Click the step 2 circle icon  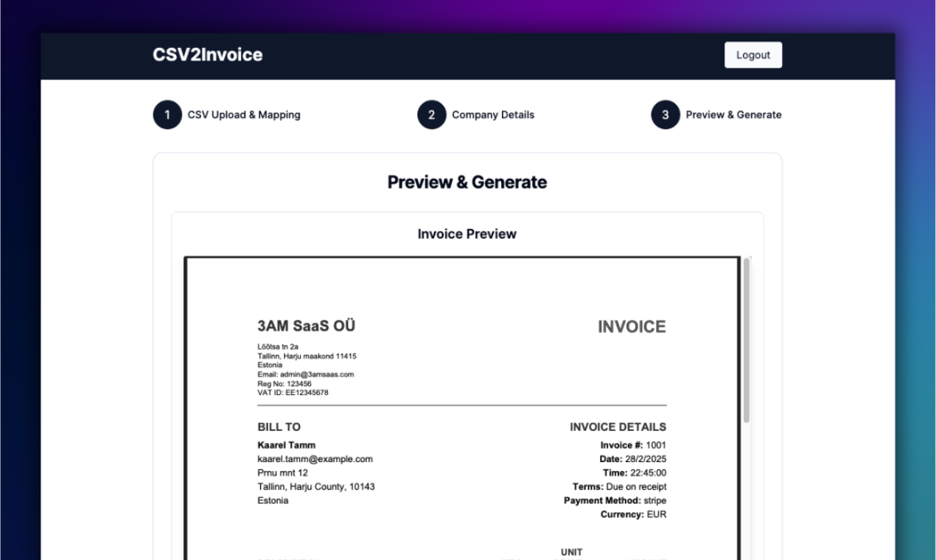(431, 115)
